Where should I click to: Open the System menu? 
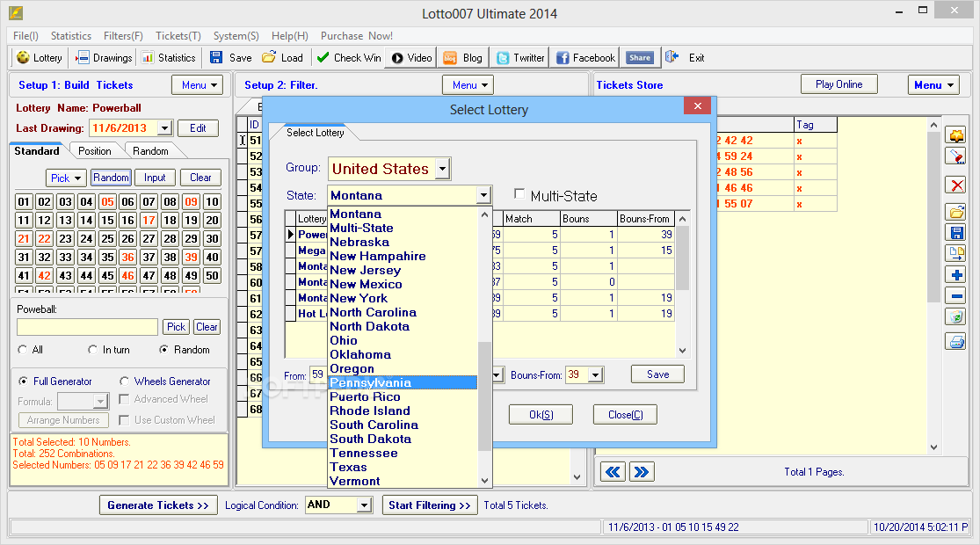(236, 36)
